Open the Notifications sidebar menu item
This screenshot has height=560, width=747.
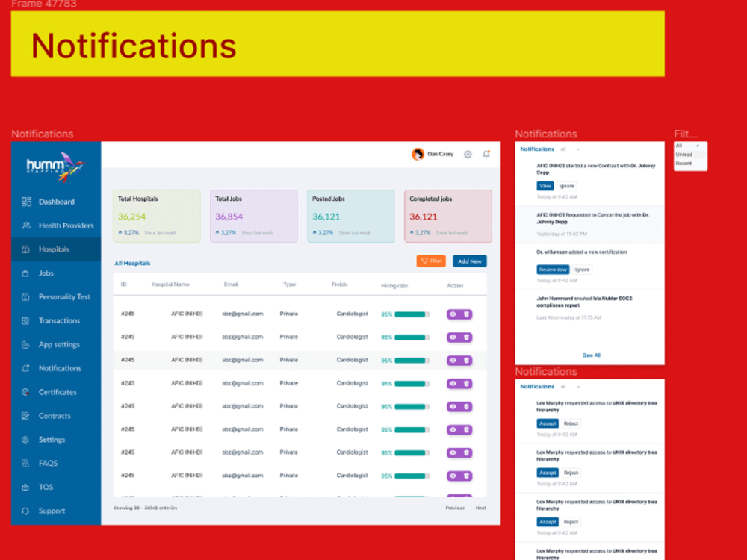56,368
